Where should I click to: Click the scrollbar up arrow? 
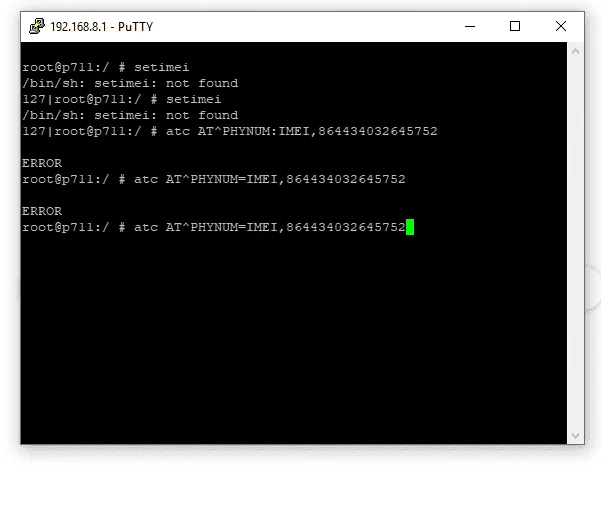click(x=575, y=51)
